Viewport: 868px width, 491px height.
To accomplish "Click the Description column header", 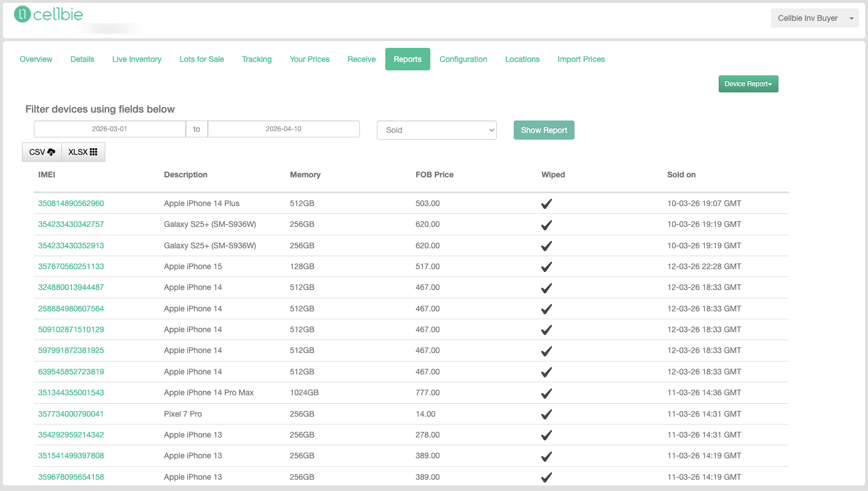I will (186, 175).
